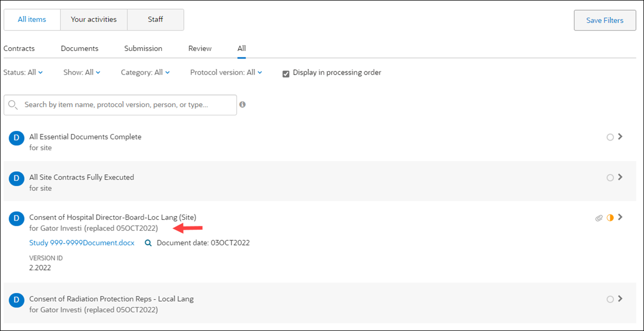Screen dimensions: 644x331
Task: Select the Staff view tab
Action: [x=155, y=19]
